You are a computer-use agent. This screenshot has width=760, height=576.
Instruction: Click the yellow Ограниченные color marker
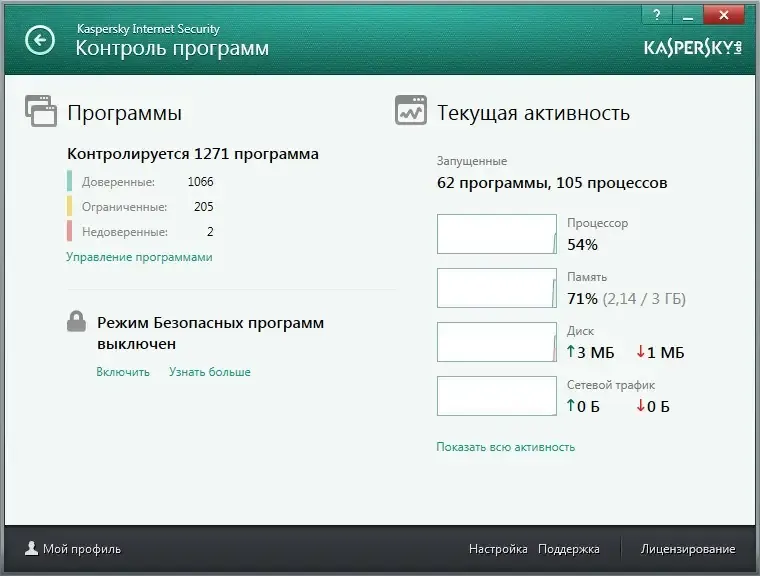pos(69,206)
